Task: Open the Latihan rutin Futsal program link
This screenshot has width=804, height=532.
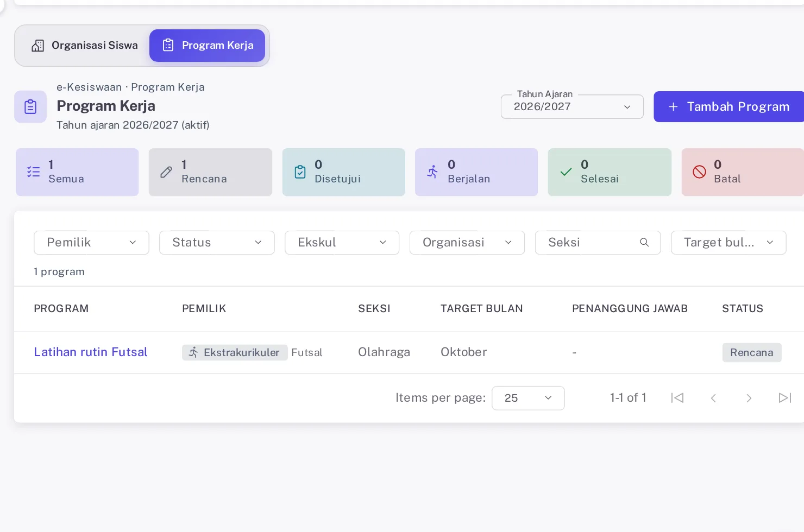Action: [91, 352]
